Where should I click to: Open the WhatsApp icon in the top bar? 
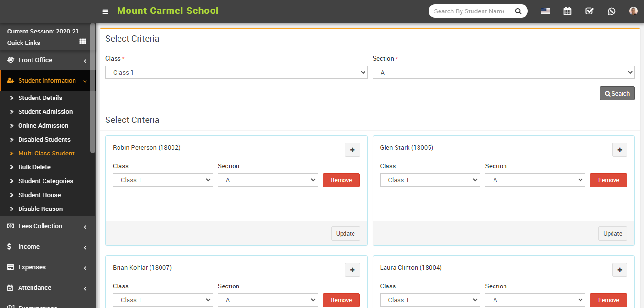(612, 11)
